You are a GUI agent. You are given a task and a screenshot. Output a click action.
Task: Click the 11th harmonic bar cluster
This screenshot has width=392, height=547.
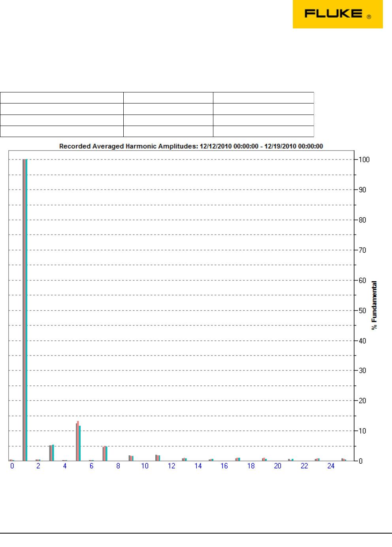coord(158,458)
